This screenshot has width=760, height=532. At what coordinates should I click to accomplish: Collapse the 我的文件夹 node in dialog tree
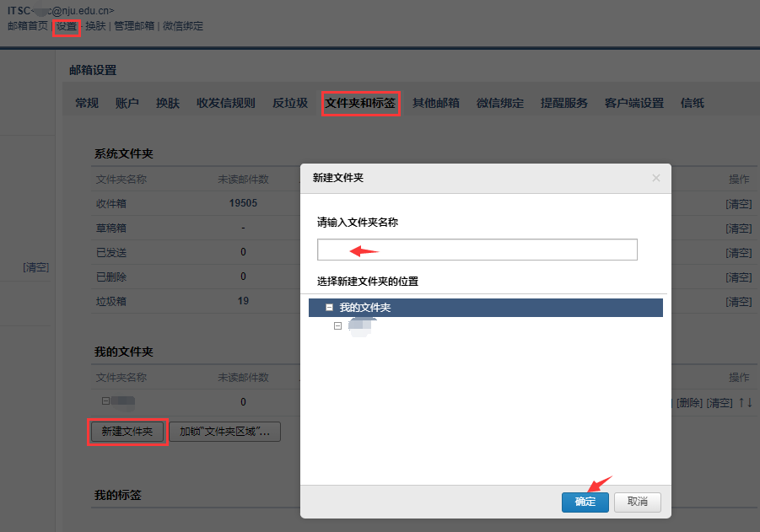click(x=329, y=308)
